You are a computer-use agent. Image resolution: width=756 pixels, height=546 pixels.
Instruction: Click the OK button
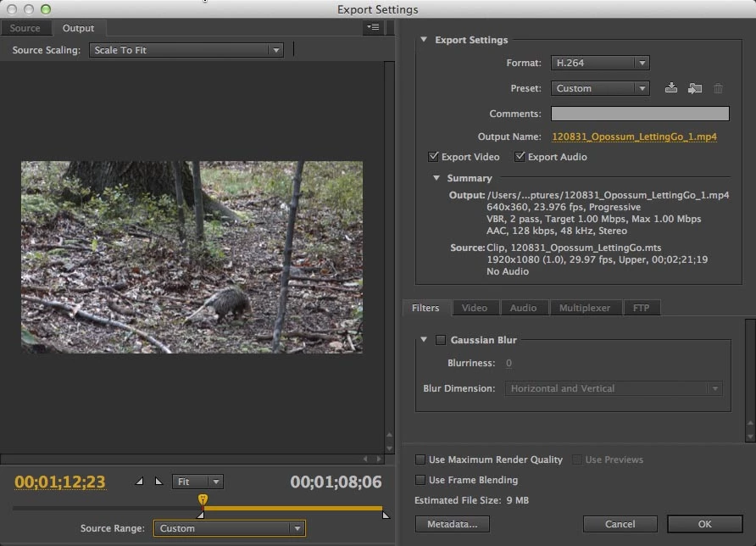(x=704, y=524)
